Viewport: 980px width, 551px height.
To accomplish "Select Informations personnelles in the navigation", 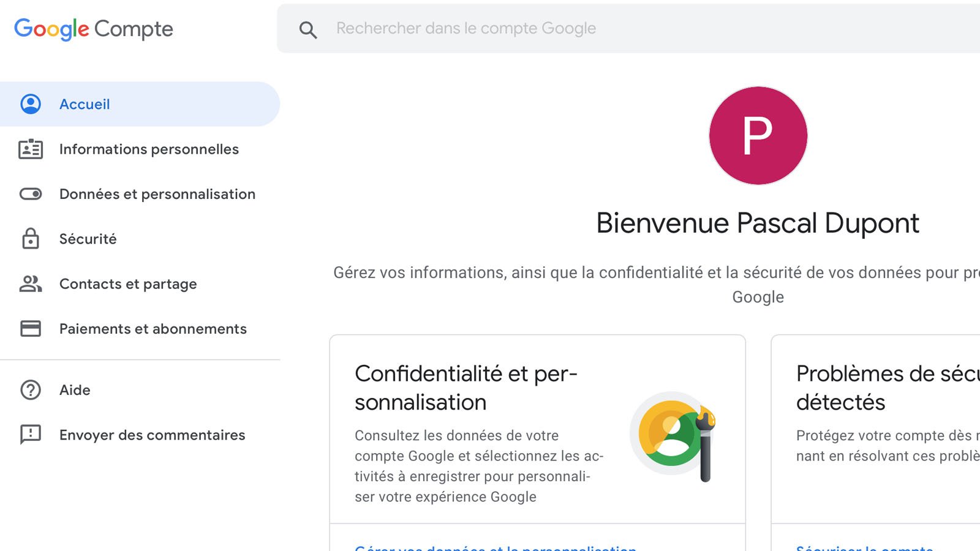I will pos(149,149).
